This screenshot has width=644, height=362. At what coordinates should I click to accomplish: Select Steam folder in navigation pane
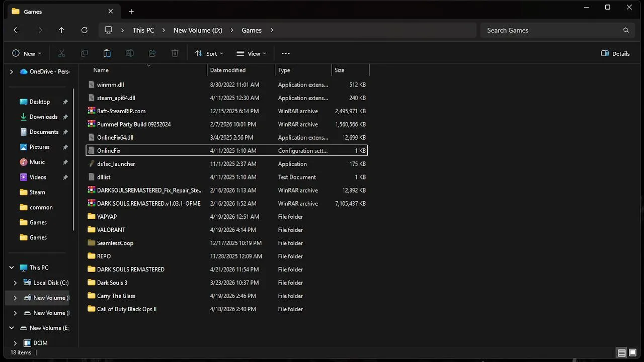37,192
